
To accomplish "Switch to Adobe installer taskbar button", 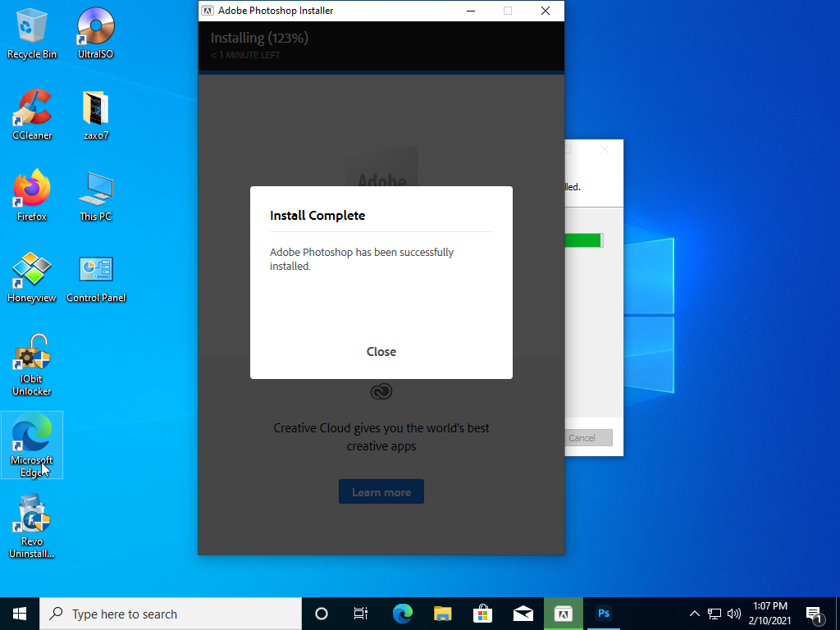I will click(563, 614).
